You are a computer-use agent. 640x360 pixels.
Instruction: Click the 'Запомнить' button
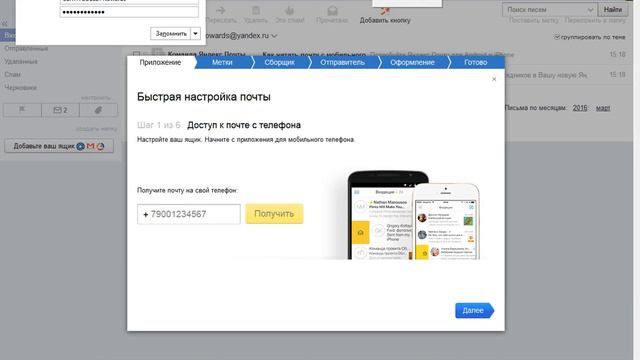(x=171, y=33)
